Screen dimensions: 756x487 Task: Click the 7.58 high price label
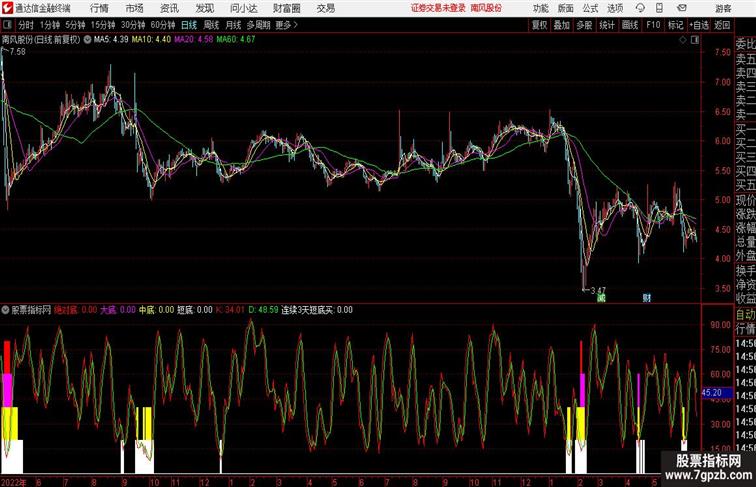17,52
